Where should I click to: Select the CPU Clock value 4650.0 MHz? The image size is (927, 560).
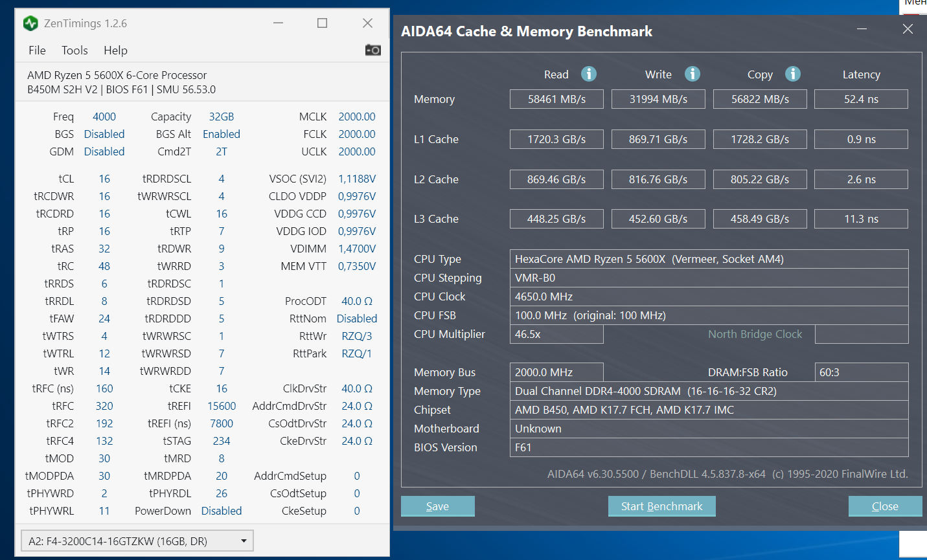709,297
